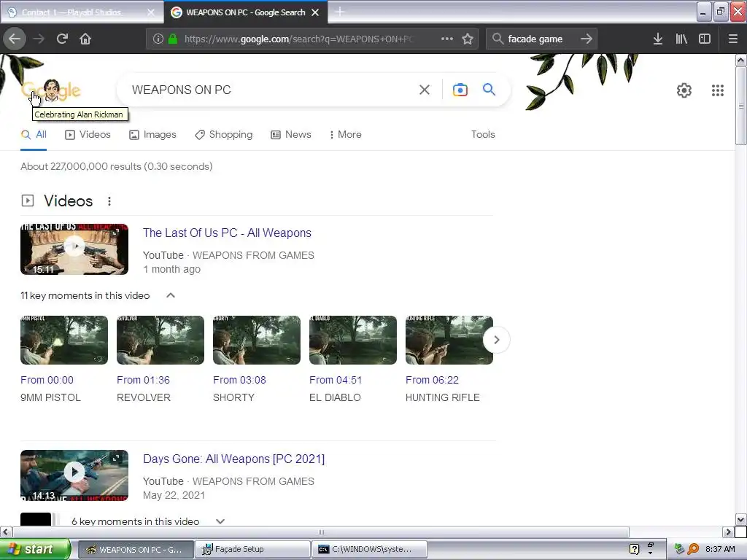Screen dimensions: 747x560
Task: Show site information icon in address bar
Action: pos(158,39)
